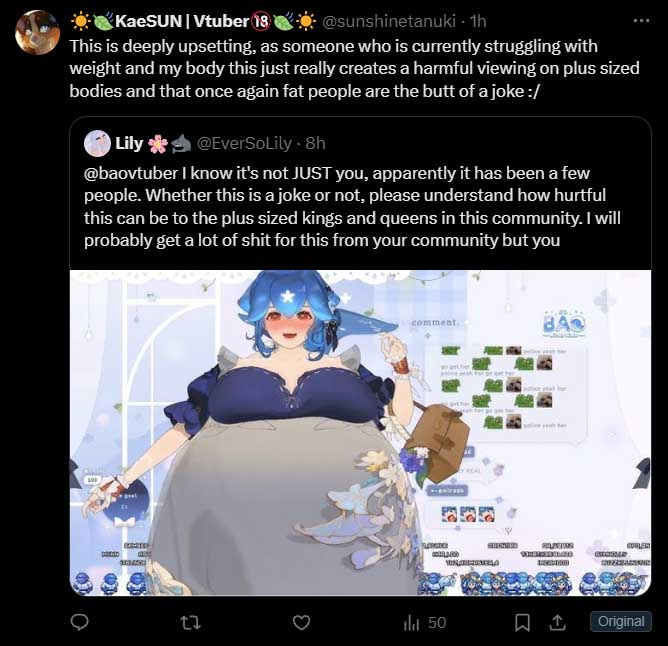Open the three-dot more options menu

pyautogui.click(x=642, y=20)
